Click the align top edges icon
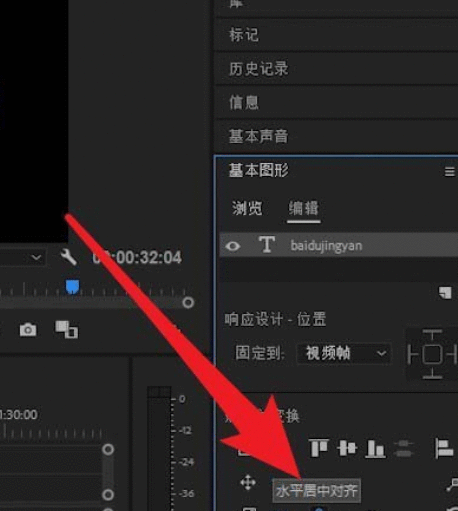 (319, 448)
